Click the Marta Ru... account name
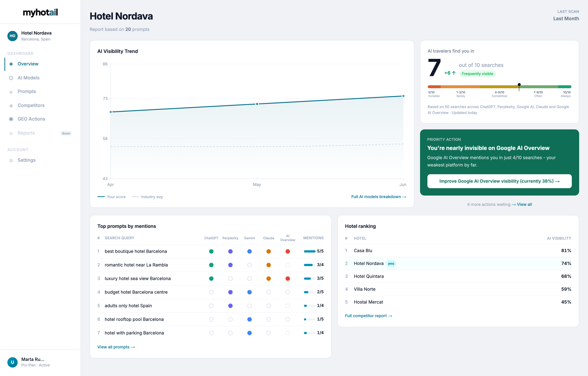The height and width of the screenshot is (376, 588). (33, 359)
